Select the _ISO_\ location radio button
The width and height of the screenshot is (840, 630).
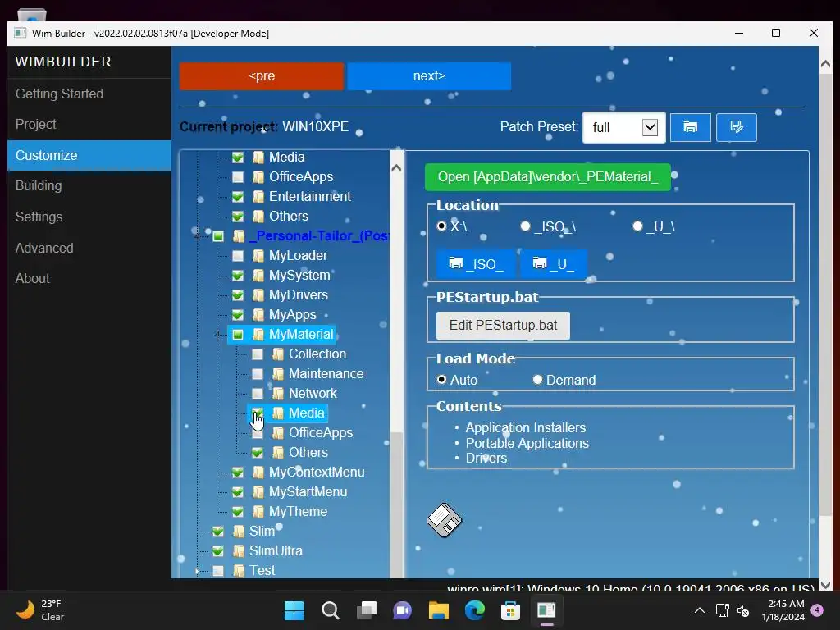pos(526,226)
